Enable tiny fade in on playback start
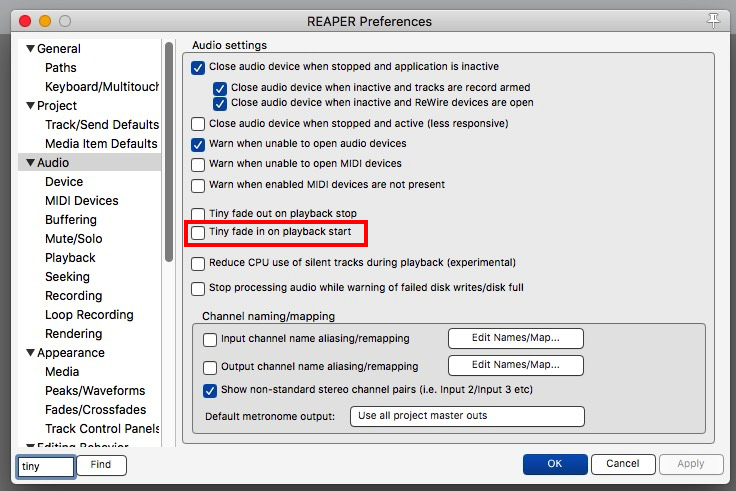This screenshot has width=736, height=491. point(198,232)
